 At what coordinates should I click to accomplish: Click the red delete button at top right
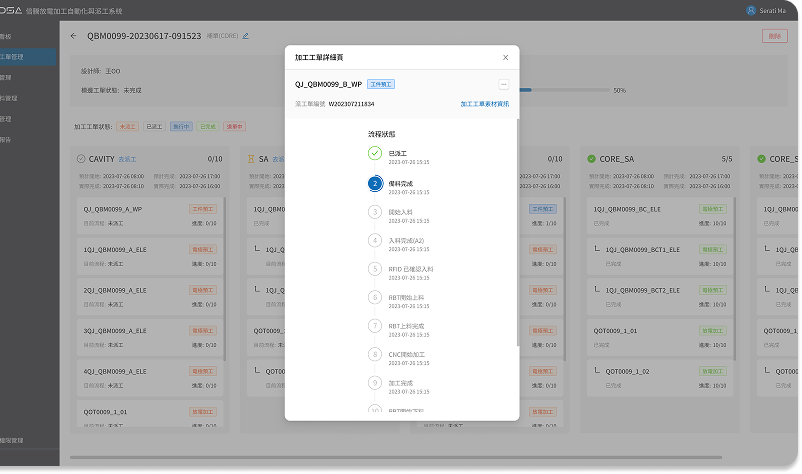pos(773,36)
